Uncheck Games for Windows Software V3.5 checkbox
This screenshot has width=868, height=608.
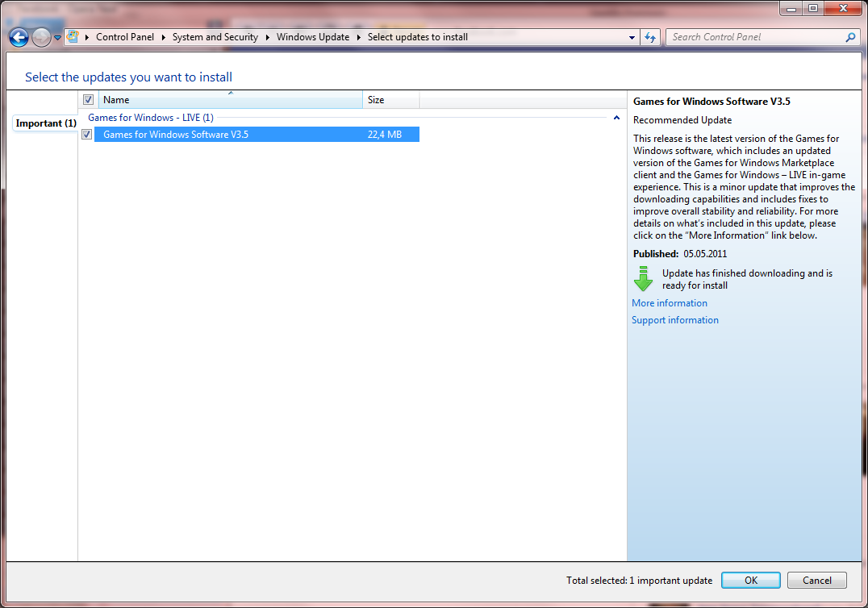point(87,135)
